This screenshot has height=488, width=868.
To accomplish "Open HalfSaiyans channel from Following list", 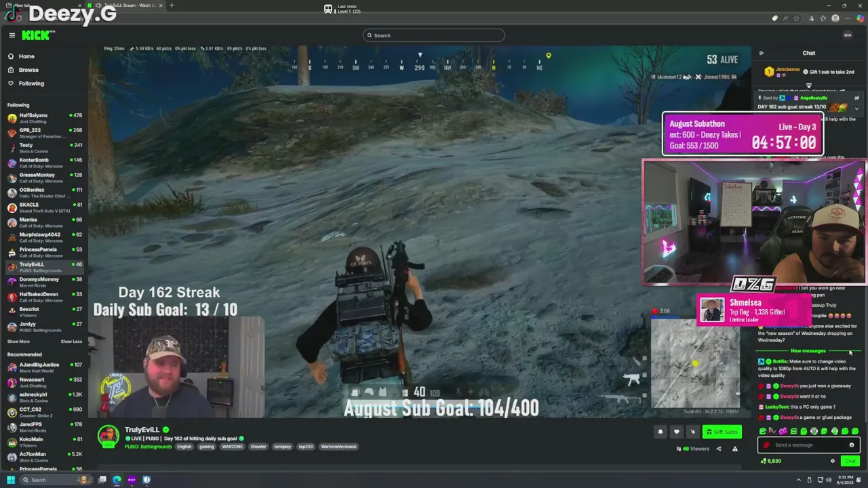I will click(x=45, y=118).
